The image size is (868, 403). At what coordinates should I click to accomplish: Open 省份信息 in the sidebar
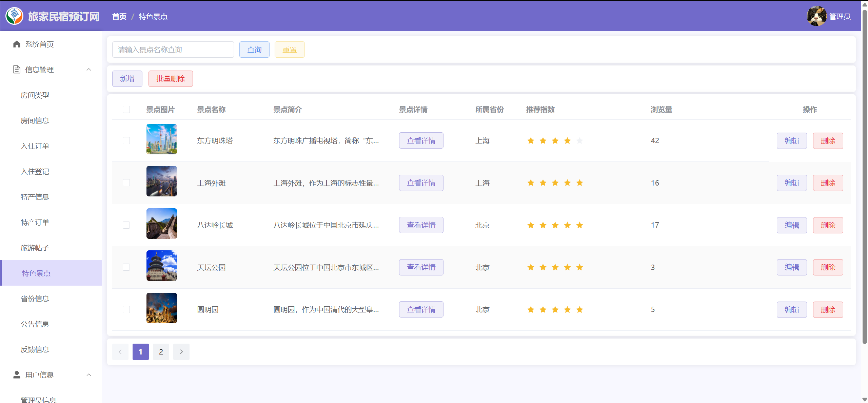click(35, 299)
